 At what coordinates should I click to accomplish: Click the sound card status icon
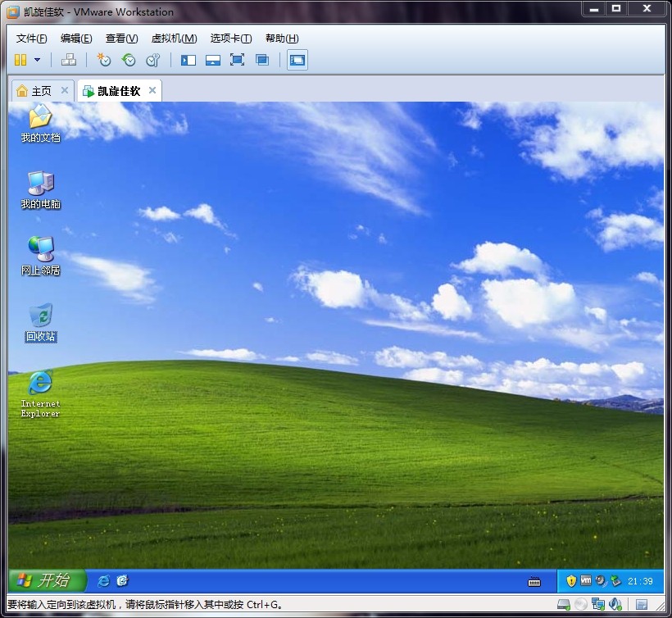(615, 604)
